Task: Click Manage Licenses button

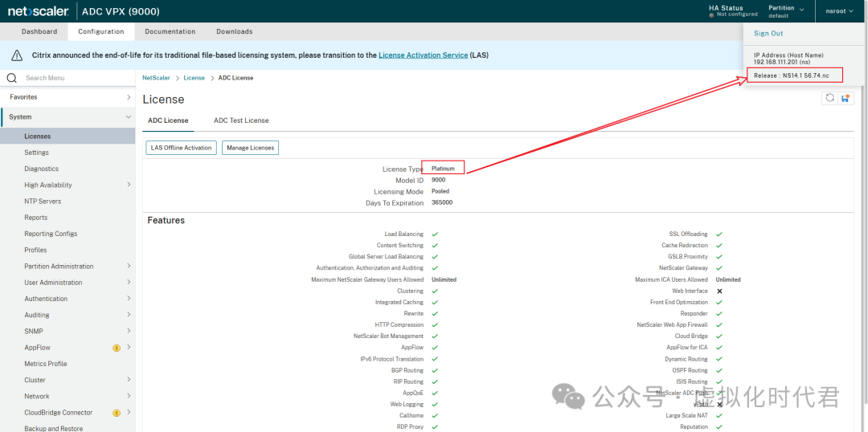Action: click(250, 148)
